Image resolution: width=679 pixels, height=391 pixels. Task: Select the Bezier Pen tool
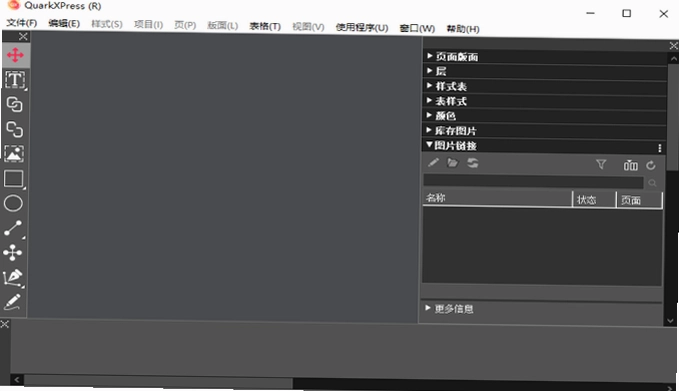[x=13, y=278]
